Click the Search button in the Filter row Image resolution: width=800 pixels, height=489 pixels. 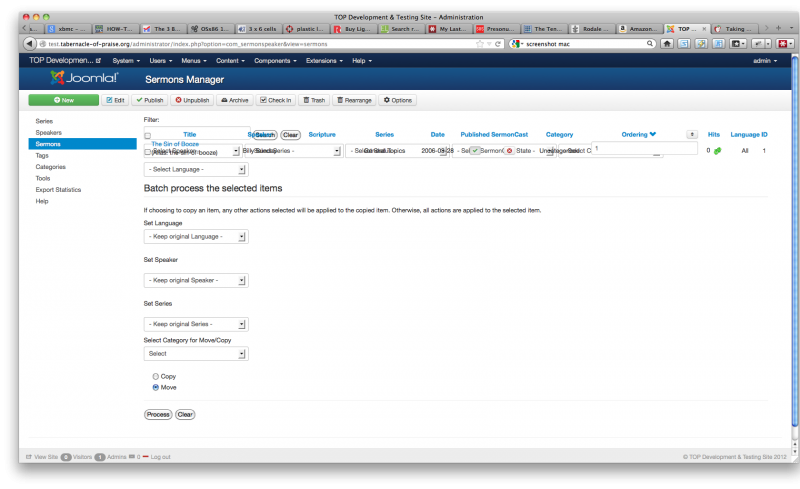coord(265,135)
